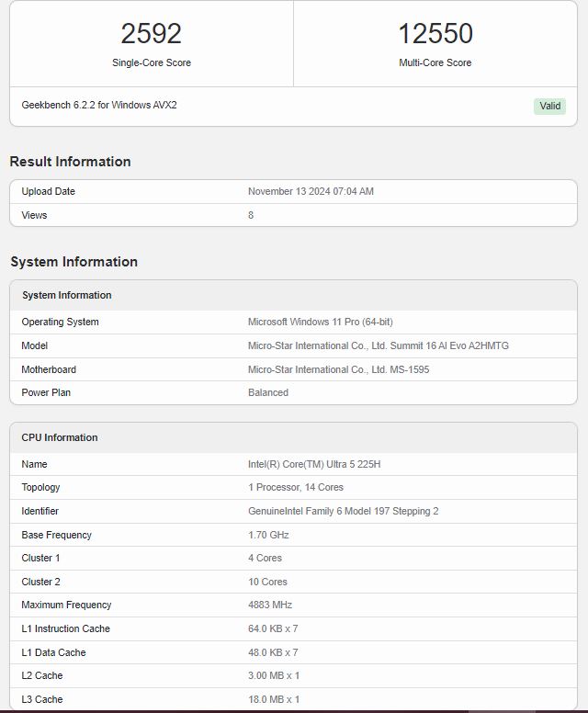
Task: Click the 12550 multi-core score number
Action: 435,34
